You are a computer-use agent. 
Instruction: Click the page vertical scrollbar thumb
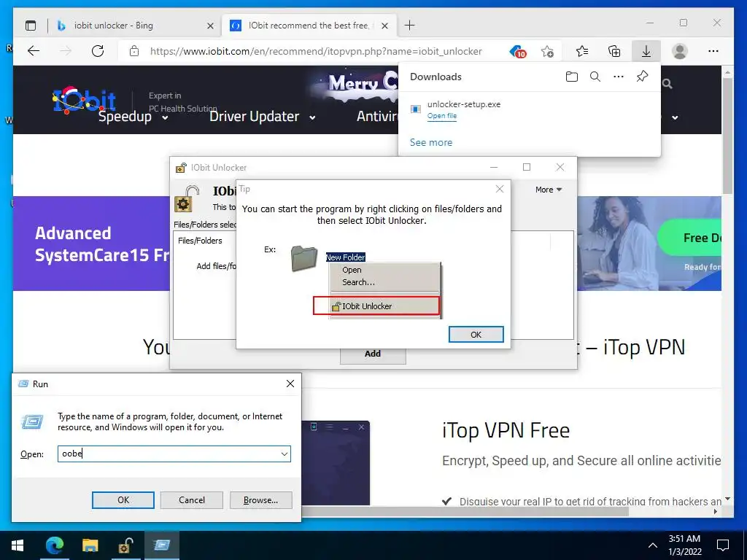pyautogui.click(x=727, y=136)
